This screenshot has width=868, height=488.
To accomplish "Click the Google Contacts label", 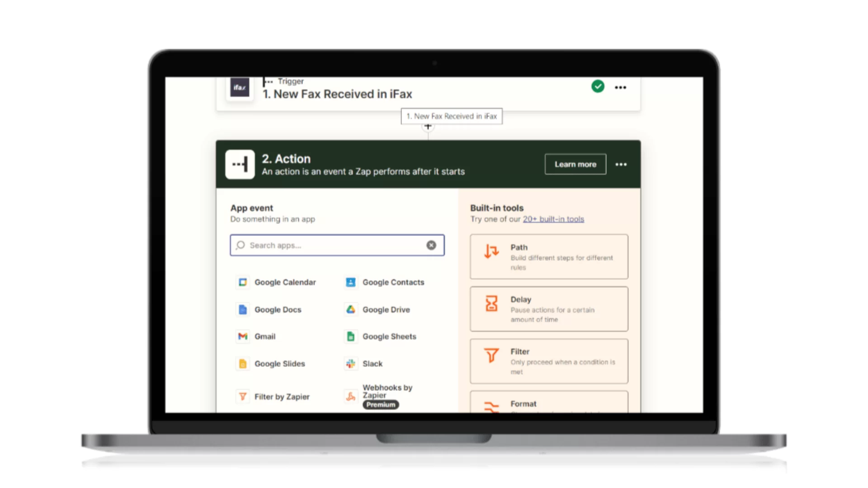I will coord(393,282).
